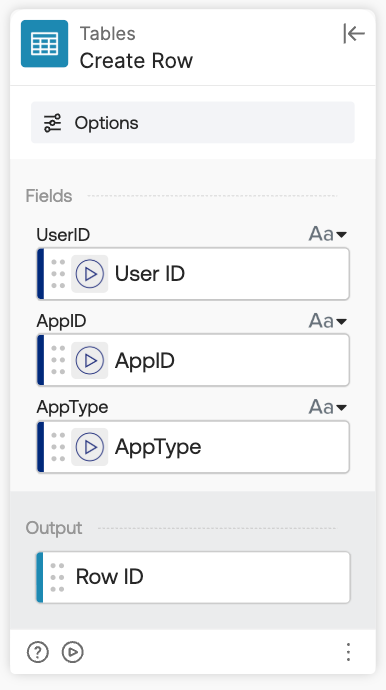Click the Create Row title
This screenshot has width=386, height=690.
coord(136,61)
